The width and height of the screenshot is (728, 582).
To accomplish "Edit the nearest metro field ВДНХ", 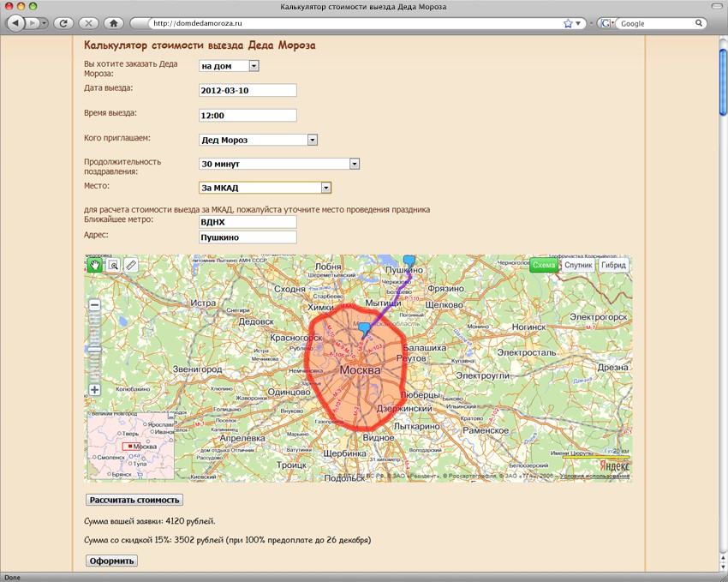I will [248, 222].
